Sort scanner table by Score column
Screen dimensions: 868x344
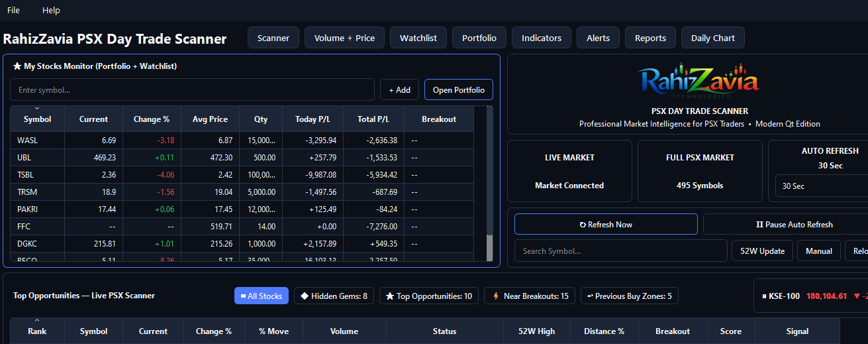point(731,331)
